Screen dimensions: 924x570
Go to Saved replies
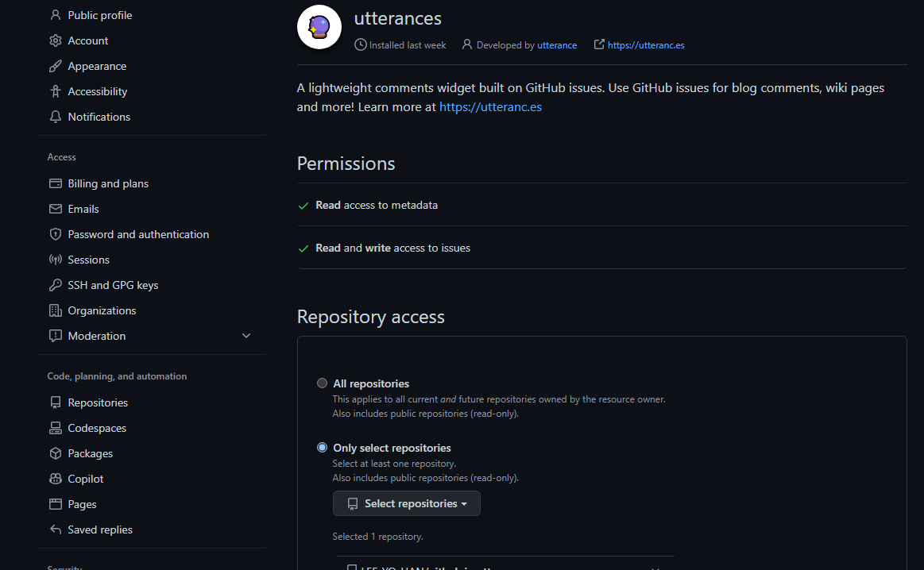point(100,530)
